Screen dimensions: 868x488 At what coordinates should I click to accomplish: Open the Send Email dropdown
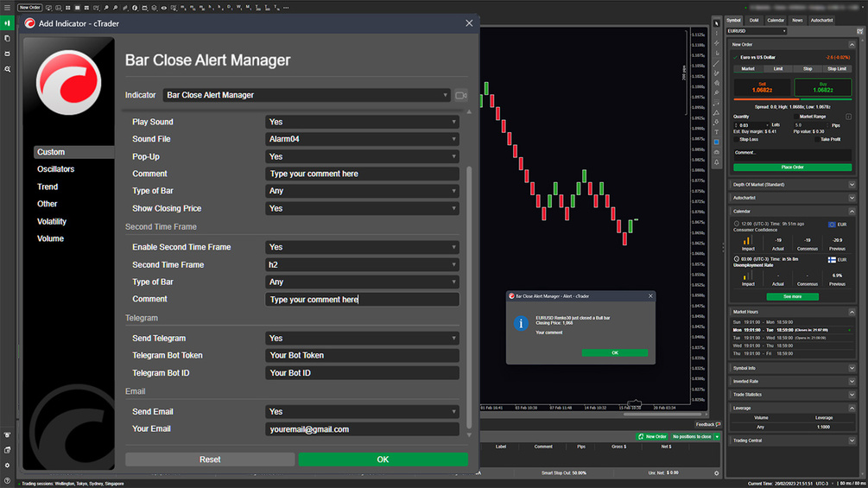coord(362,412)
